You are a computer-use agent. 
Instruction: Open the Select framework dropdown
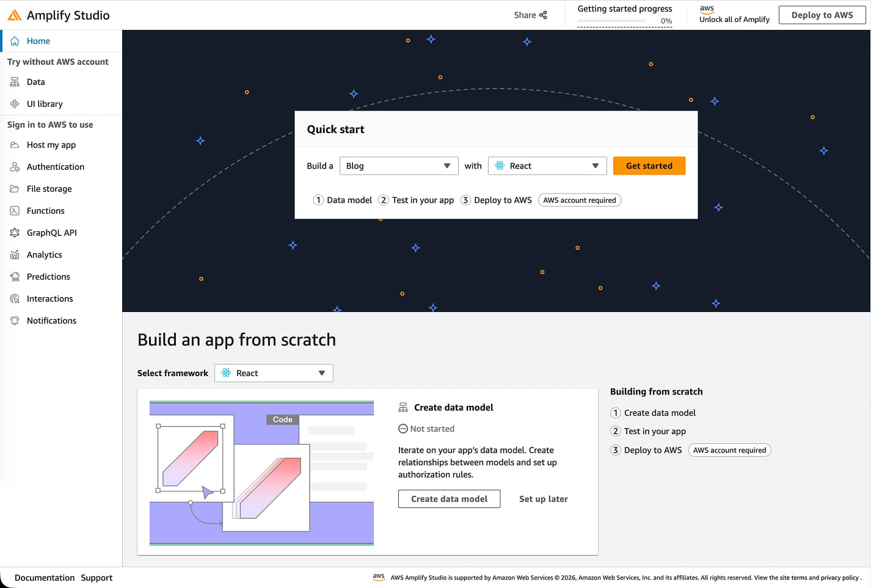tap(273, 372)
